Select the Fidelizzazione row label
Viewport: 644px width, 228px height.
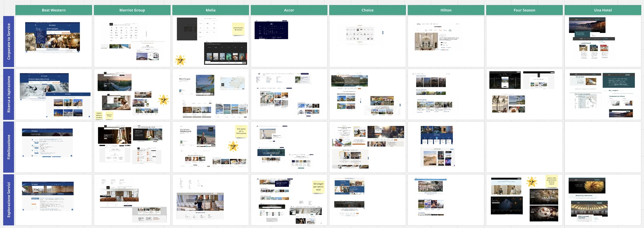[x=9, y=147]
